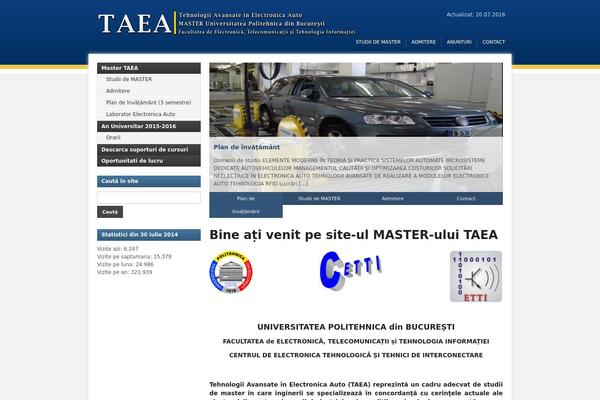Click 'Vizite pe luna: 24.986' statistic

pos(125,264)
